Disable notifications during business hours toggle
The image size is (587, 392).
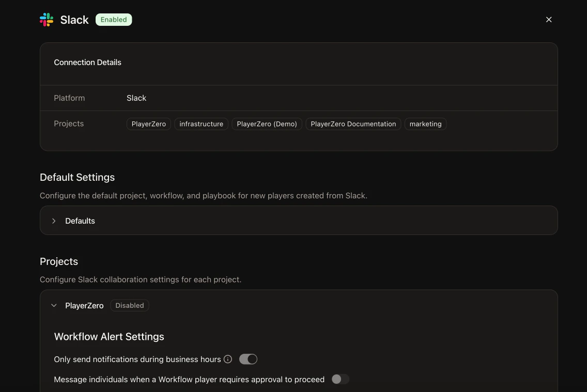coord(248,359)
